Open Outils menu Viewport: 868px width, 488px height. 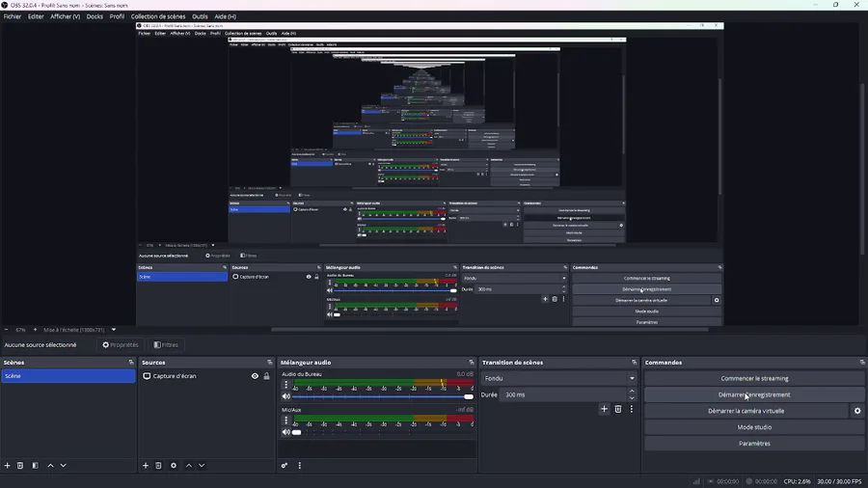200,16
